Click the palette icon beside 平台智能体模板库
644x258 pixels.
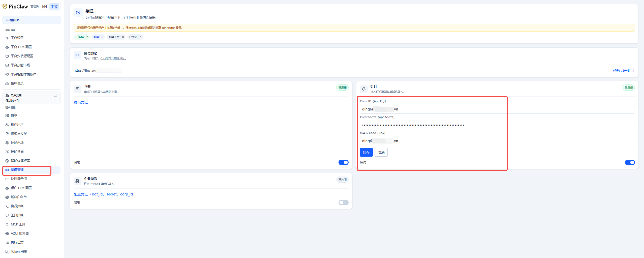[7, 74]
